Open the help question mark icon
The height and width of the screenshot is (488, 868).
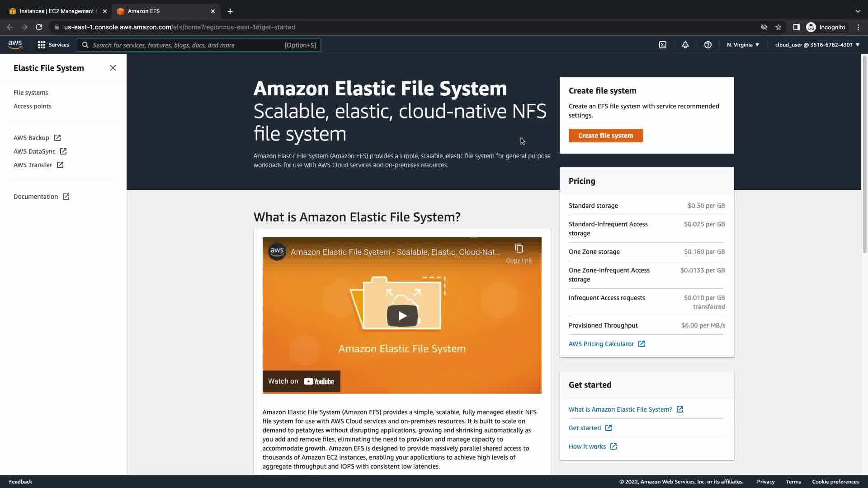coord(708,45)
